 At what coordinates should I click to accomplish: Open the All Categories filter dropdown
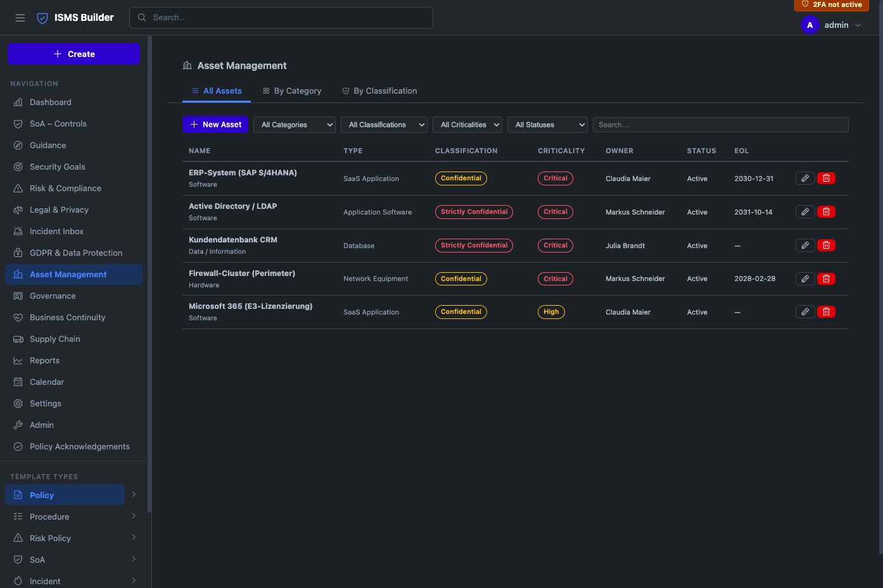(x=295, y=125)
